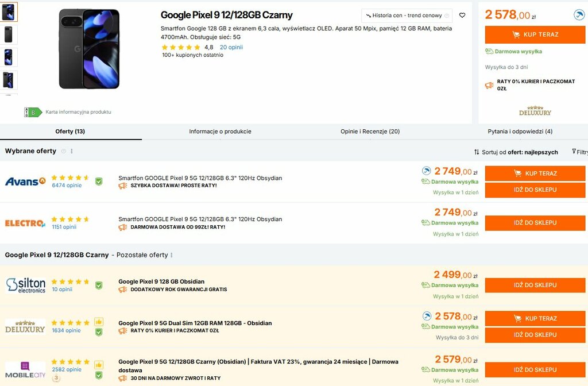Viewport: 588px width, 386px height.
Task: Open the offers sort dropdown
Action: click(x=516, y=152)
